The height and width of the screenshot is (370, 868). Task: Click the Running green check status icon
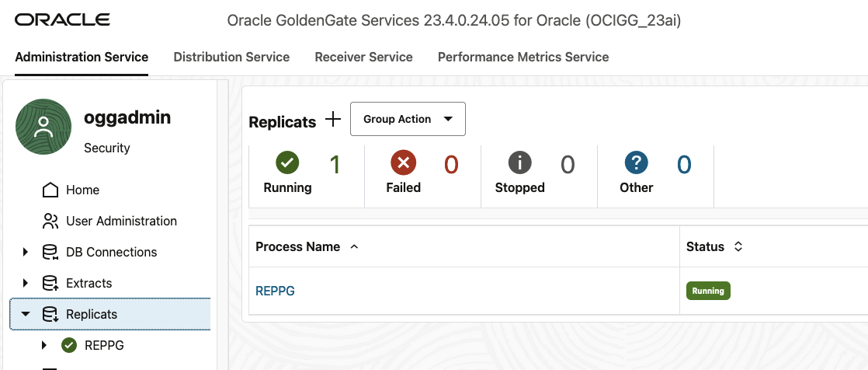click(287, 162)
